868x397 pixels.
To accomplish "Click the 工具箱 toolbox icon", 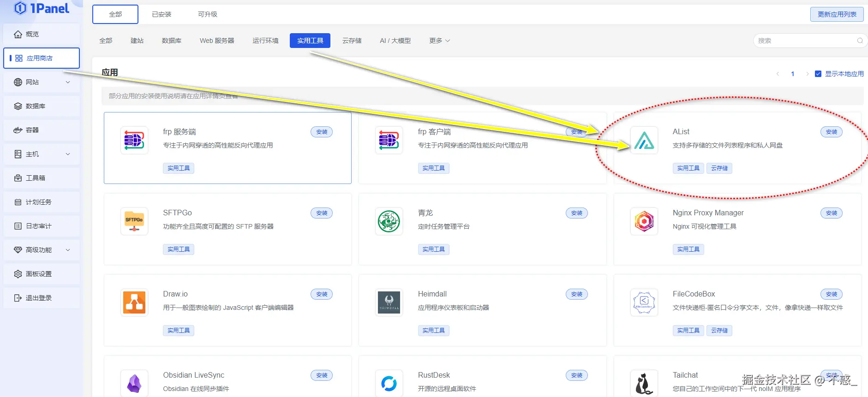I will click(18, 178).
